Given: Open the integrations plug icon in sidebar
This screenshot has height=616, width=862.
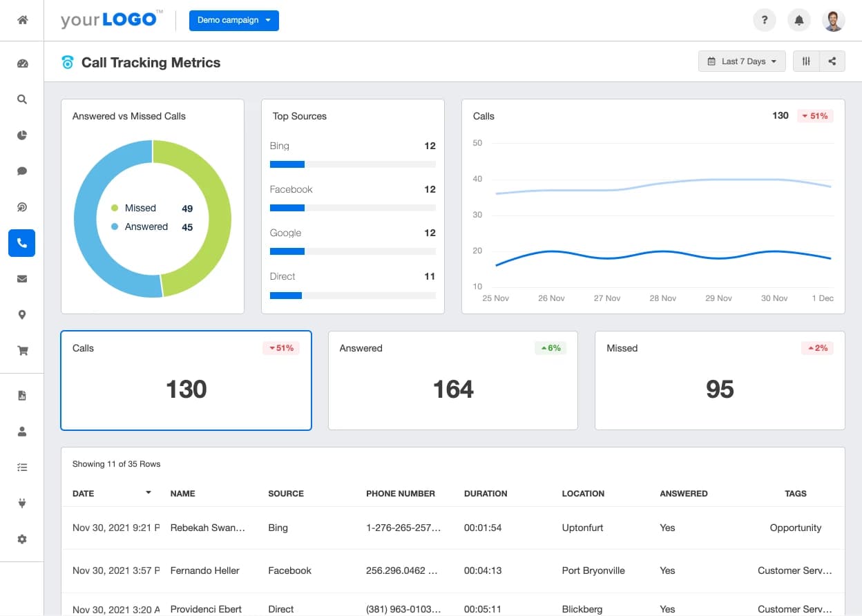Looking at the screenshot, I should [21, 503].
